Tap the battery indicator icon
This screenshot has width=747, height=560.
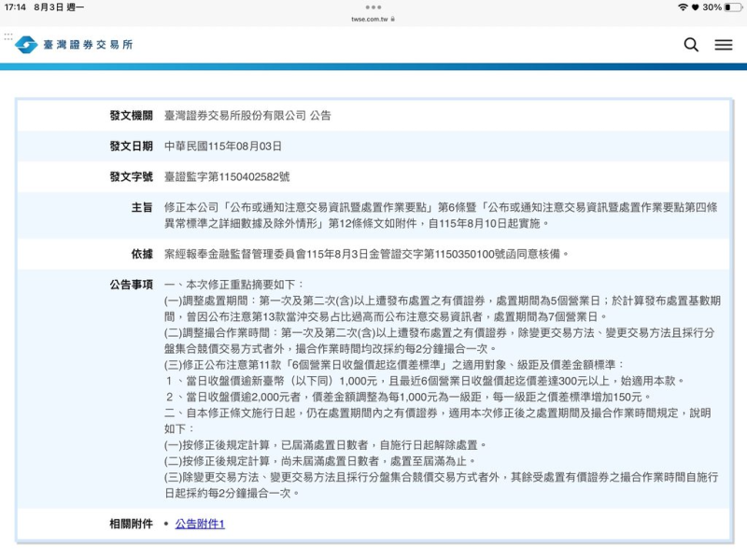(733, 7)
